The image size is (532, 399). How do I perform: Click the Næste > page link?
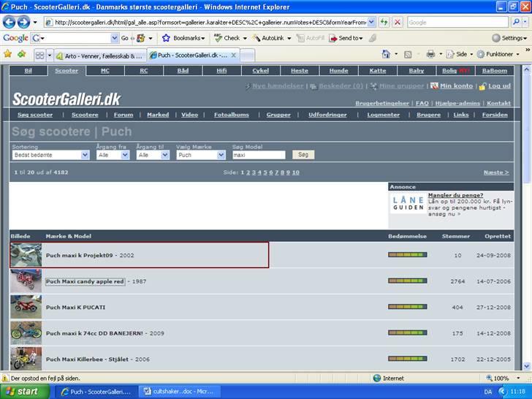(x=496, y=172)
